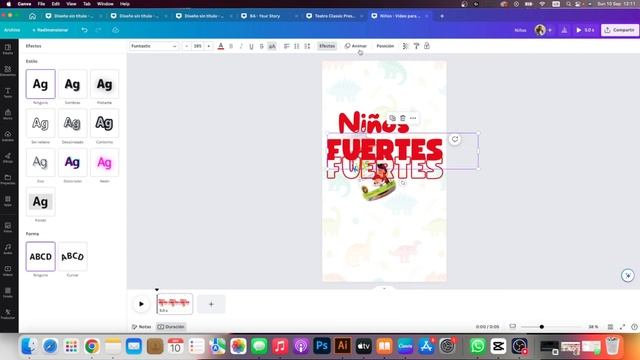The image size is (640, 360).
Task: Select the timeline page thumbnail
Action: pos(175,304)
